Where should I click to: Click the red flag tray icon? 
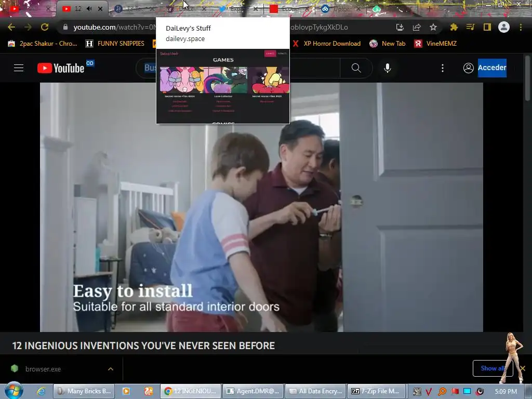pyautogui.click(x=455, y=392)
